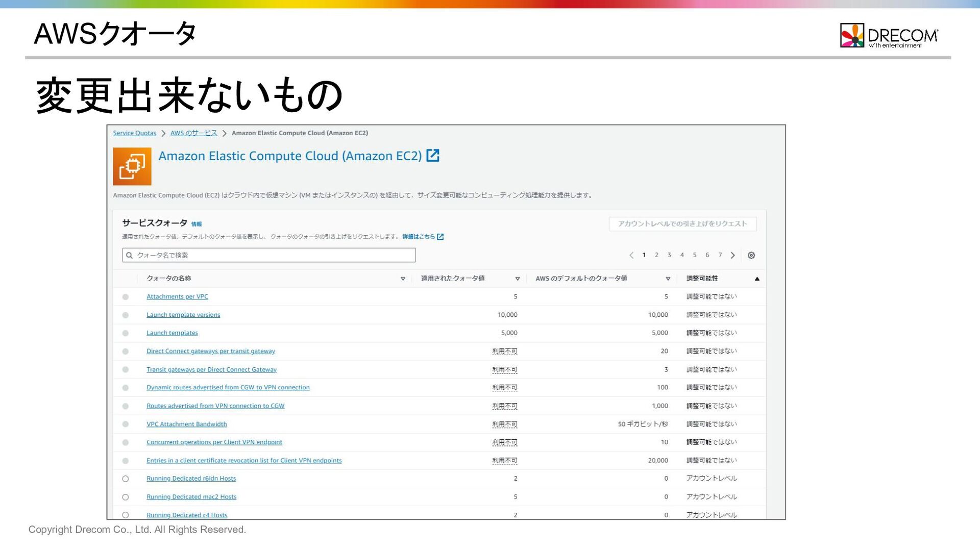Screen dimensions: 980x551
Task: Select radio button for VPC Attachment Bandwidth row
Action: point(126,424)
